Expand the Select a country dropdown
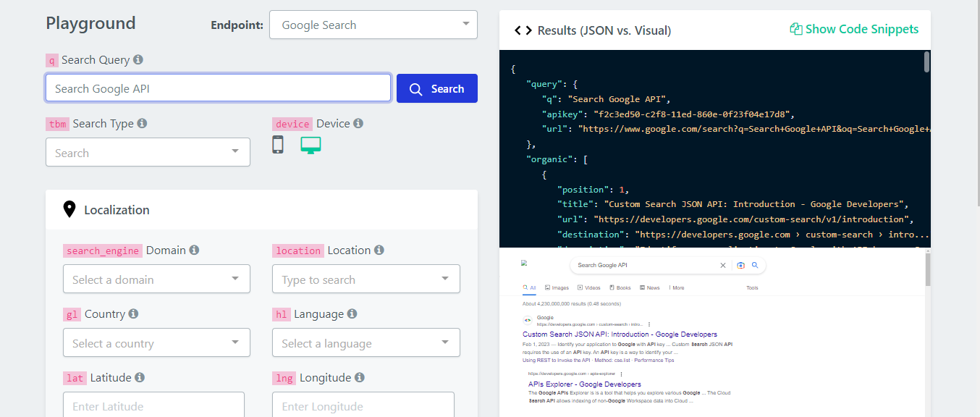Image resolution: width=980 pixels, height=417 pixels. point(156,343)
